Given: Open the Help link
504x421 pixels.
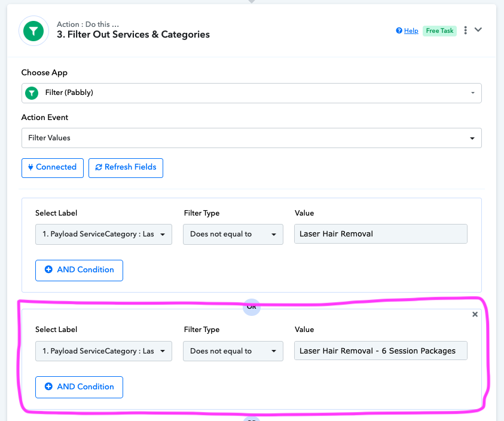Looking at the screenshot, I should (407, 31).
